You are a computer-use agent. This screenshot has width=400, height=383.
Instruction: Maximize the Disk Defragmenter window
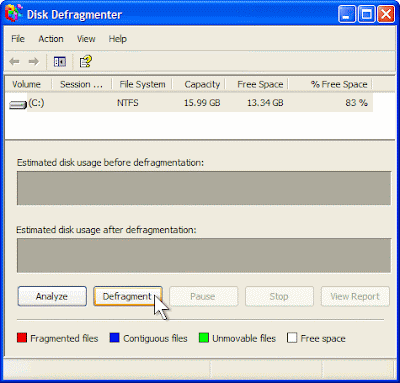click(x=366, y=14)
